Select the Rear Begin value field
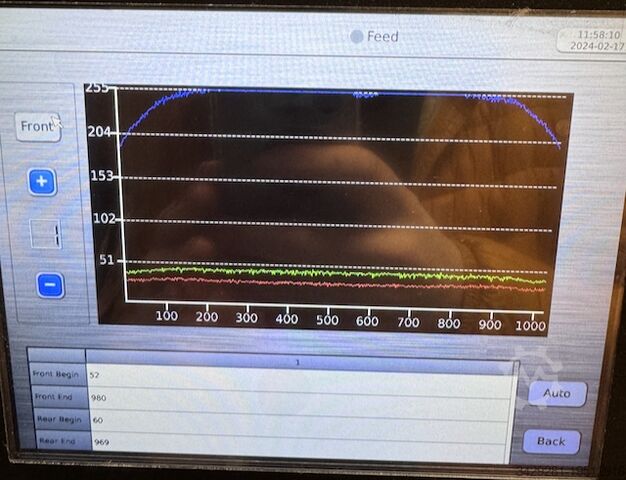Viewport: 626px width, 480px height. pyautogui.click(x=300, y=419)
